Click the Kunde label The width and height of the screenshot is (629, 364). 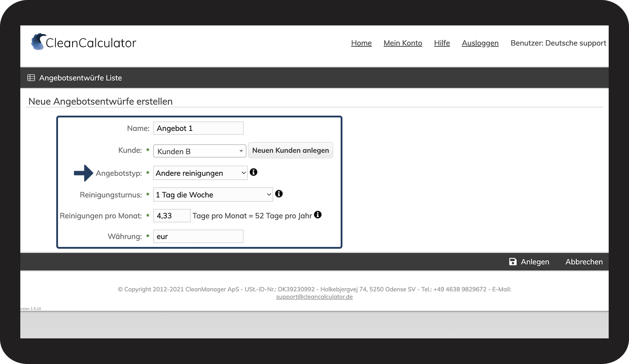pos(130,150)
